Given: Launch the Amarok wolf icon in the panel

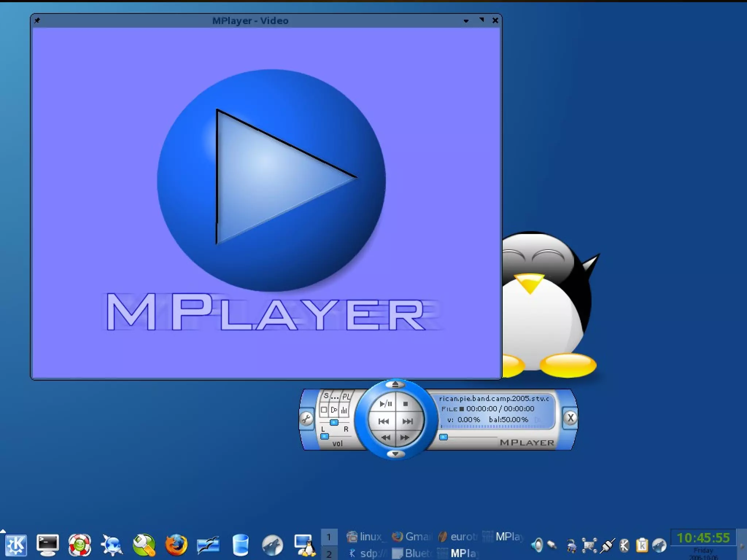Looking at the screenshot, I should click(x=272, y=545).
